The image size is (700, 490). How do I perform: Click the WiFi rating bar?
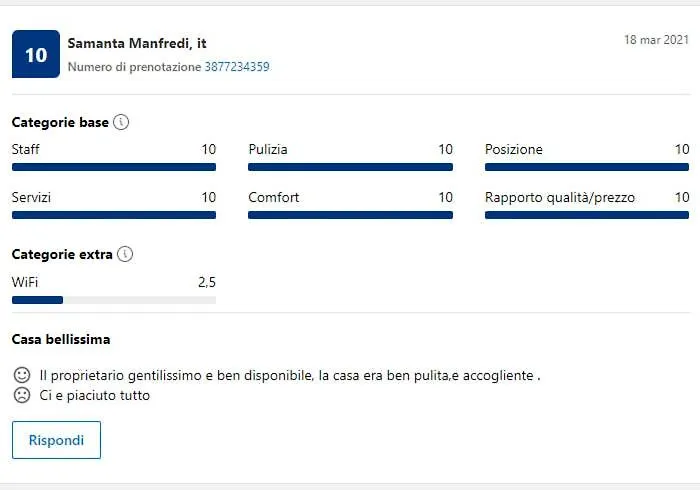(x=114, y=300)
